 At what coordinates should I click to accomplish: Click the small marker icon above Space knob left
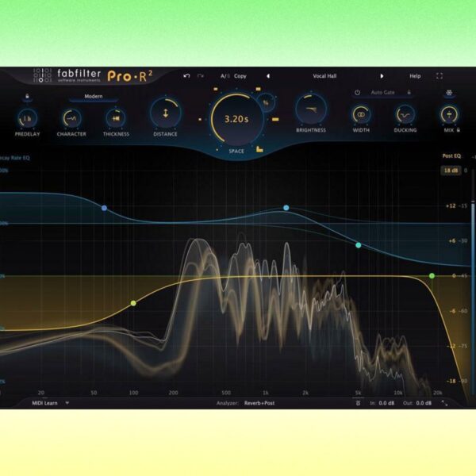point(216,89)
